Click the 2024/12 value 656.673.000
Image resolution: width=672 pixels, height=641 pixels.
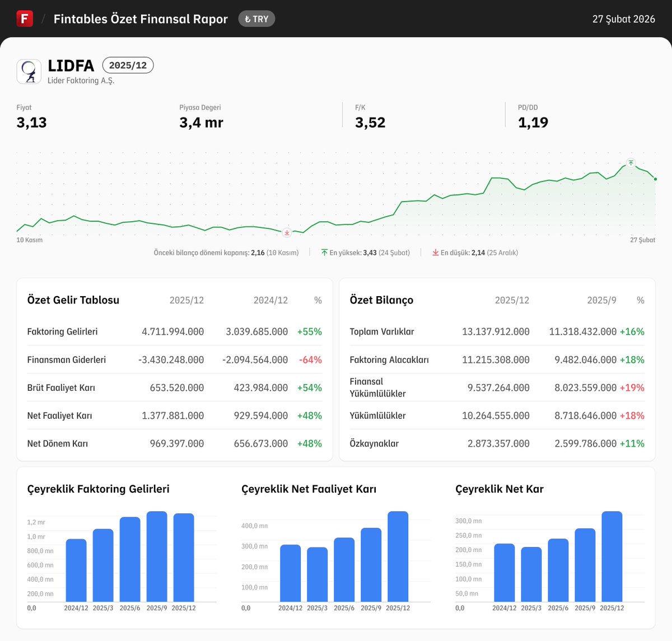(261, 443)
